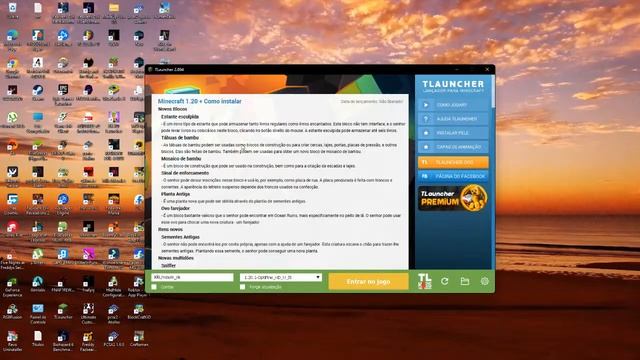Select Five Nights at Freddy's Security Breach icon
The width and height of the screenshot is (640, 360).
click(x=13, y=259)
